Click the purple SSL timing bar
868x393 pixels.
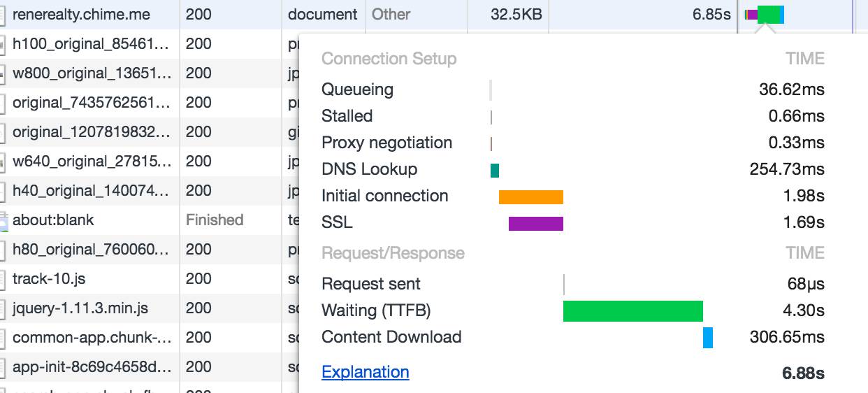click(x=535, y=223)
